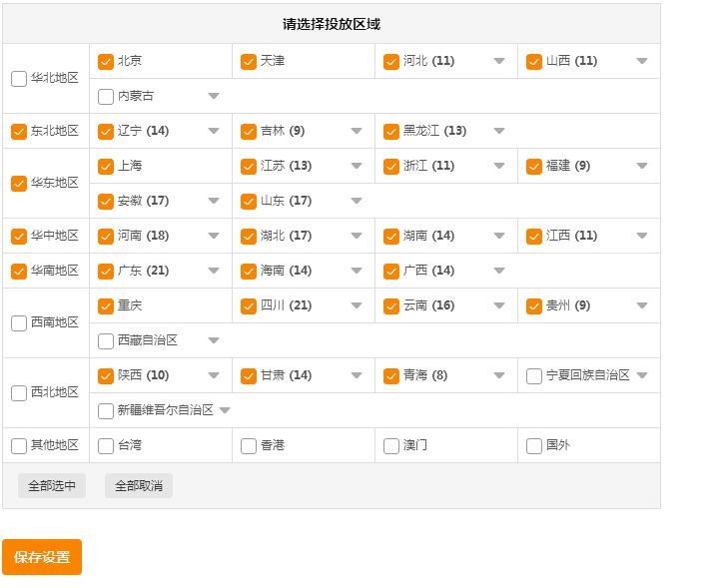Expand the 云南 city dropdown arrow
Viewport: 725px width, 588px height.
point(499,305)
